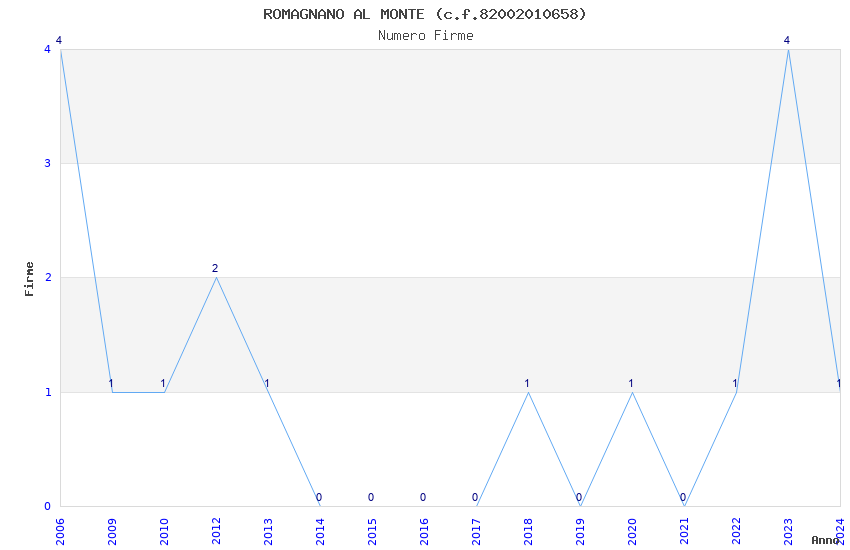
Task: Click the data value "0" for year 2014
Action: click(319, 497)
